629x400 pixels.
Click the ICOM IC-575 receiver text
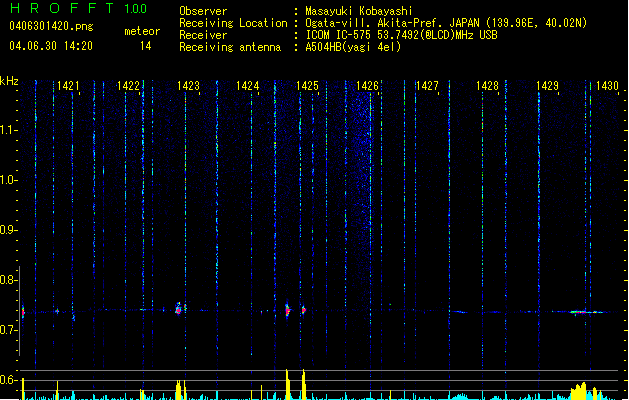[401, 35]
